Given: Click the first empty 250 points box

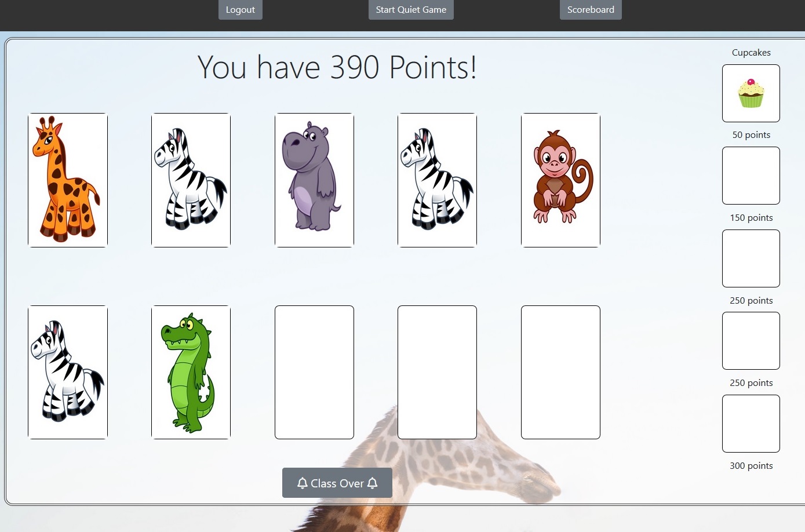Looking at the screenshot, I should (751, 258).
